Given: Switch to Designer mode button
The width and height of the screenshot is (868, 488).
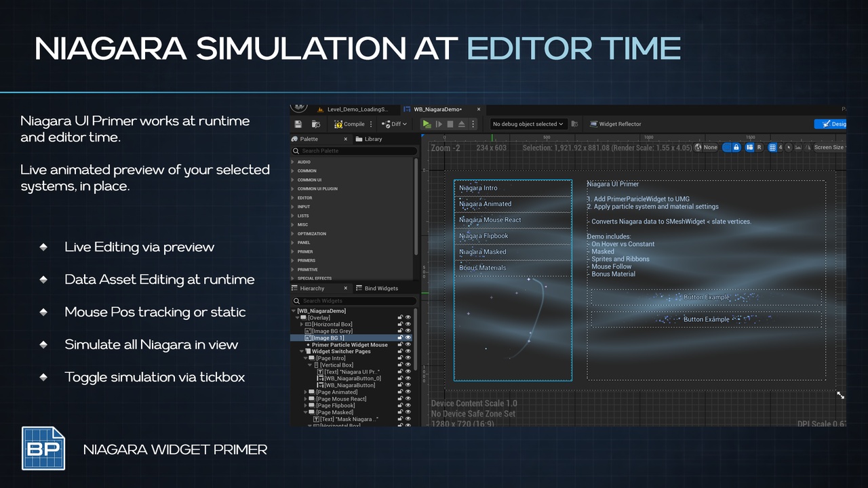Looking at the screenshot, I should point(831,124).
